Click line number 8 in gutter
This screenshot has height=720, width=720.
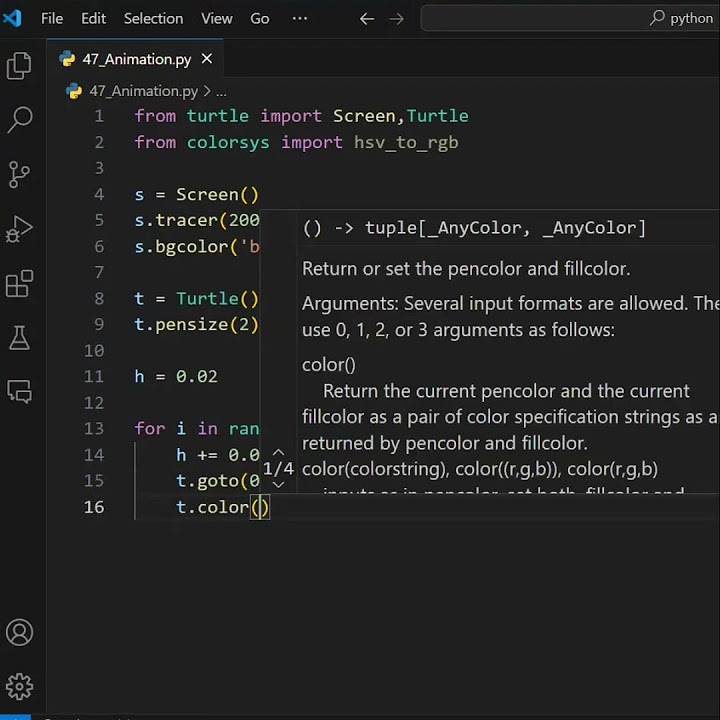pos(99,299)
